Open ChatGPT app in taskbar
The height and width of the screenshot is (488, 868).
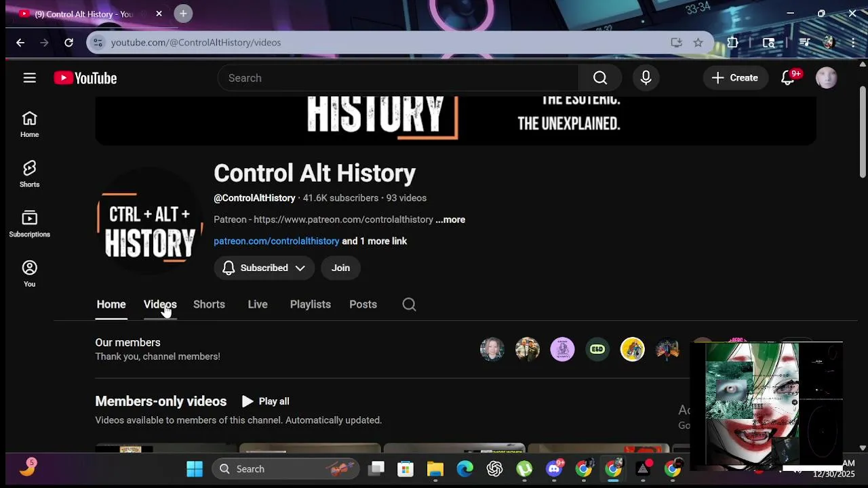[x=494, y=469]
